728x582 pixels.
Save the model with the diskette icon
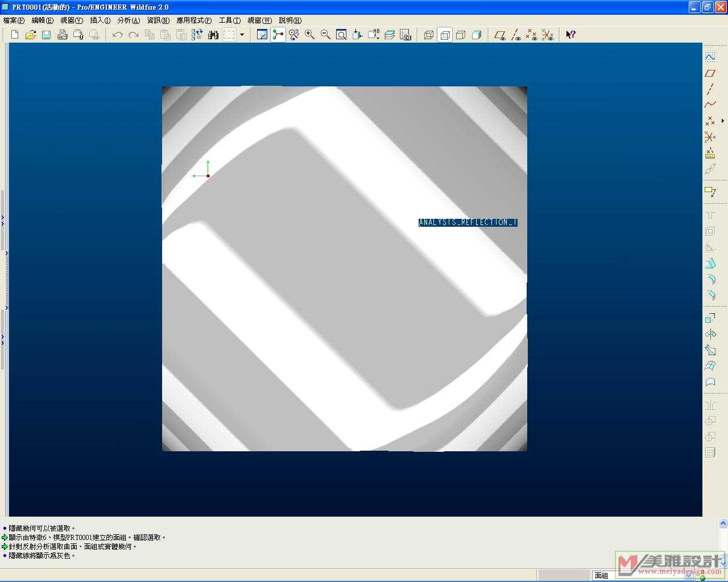pyautogui.click(x=47, y=35)
